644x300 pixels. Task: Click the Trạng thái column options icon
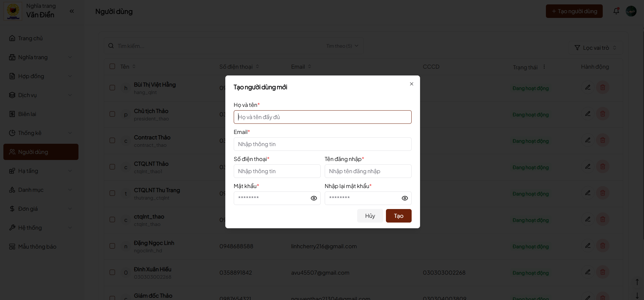pos(544,67)
